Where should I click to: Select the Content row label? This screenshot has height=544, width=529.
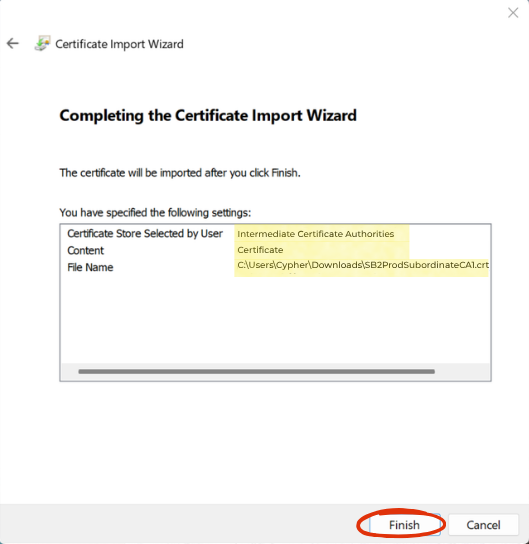tap(85, 250)
